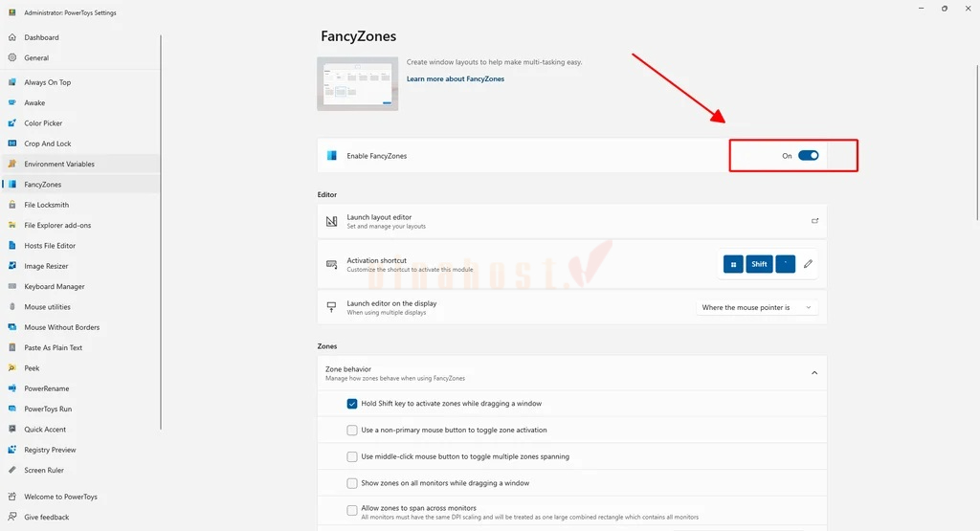Click the PowerToys Run icon
Image resolution: width=980 pixels, height=531 pixels.
[11, 409]
